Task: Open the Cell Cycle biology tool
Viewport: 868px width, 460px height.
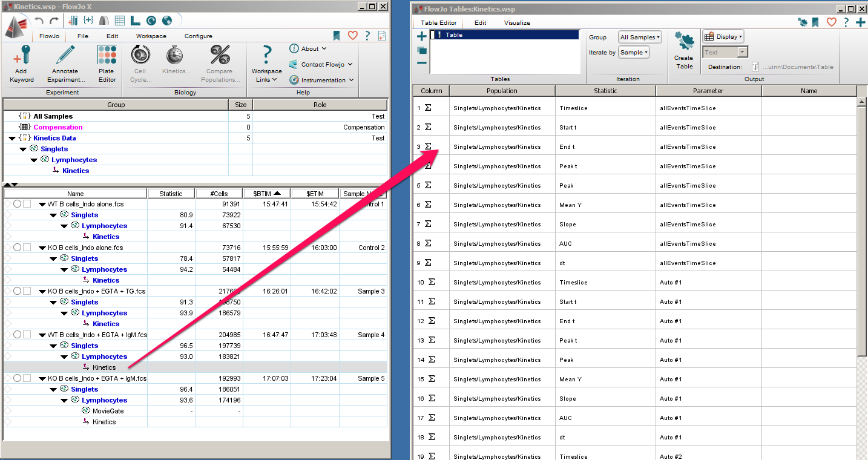Action: point(140,64)
